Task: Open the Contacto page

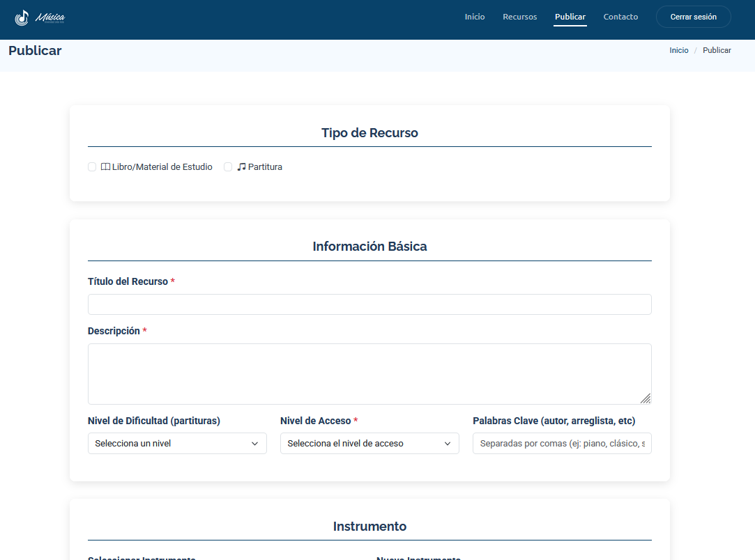Action: (x=620, y=17)
